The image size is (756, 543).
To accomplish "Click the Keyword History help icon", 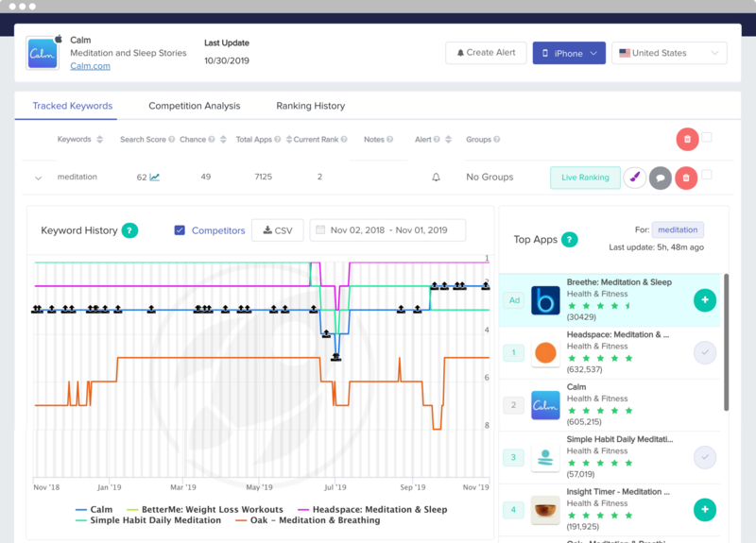I will point(129,230).
